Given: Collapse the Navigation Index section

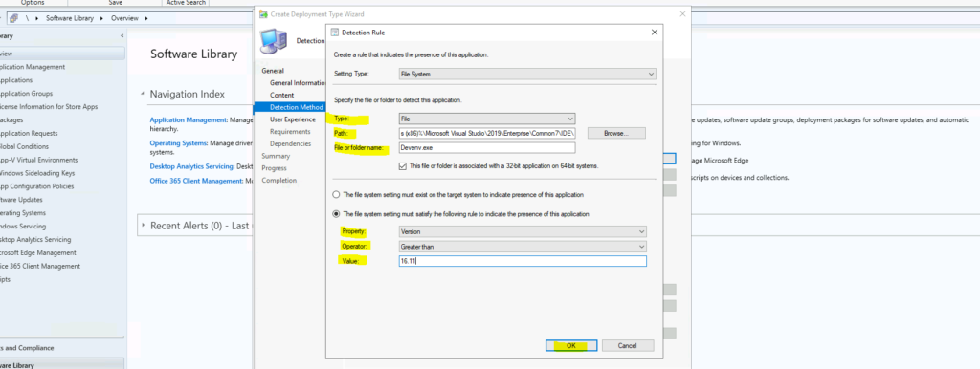Looking at the screenshot, I should tap(143, 94).
